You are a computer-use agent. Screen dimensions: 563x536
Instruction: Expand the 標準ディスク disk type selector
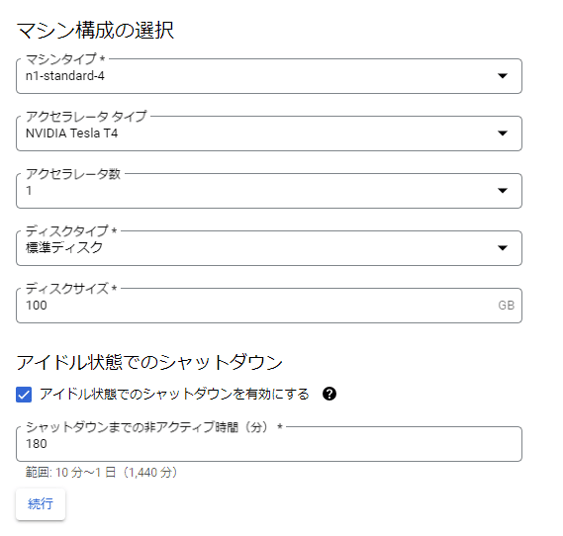(x=269, y=248)
